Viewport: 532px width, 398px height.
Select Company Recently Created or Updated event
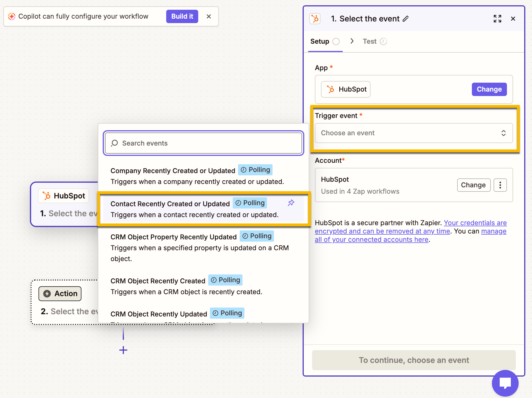pos(204,176)
